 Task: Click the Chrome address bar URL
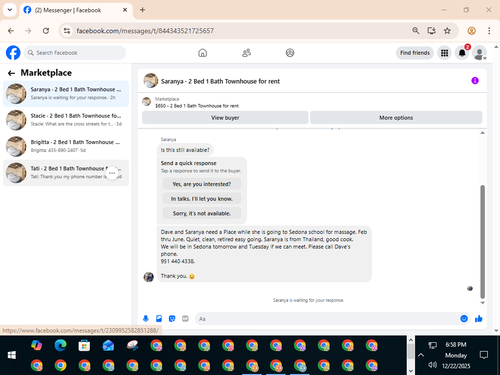[x=145, y=31]
